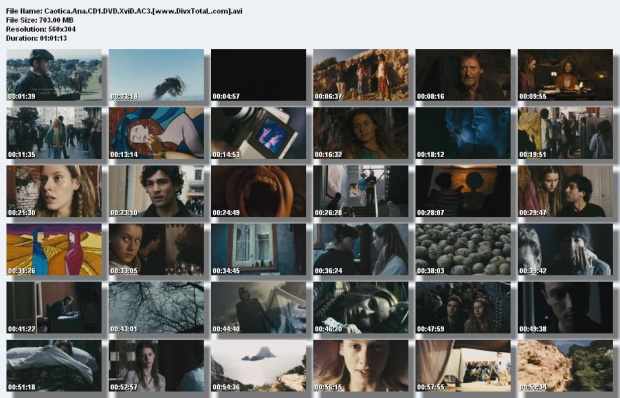Click the Duration 01:01:13 text

(36, 38)
